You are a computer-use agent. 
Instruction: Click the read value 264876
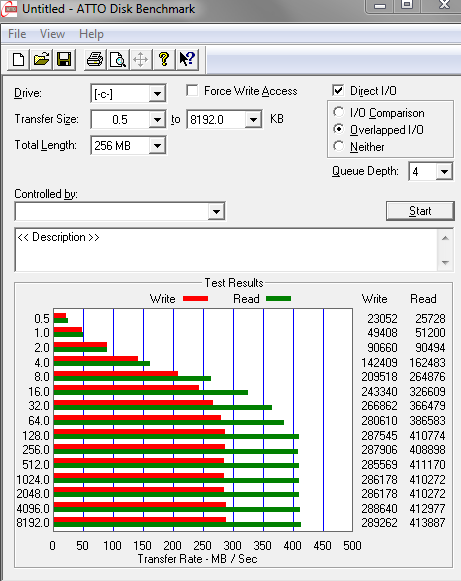click(x=427, y=377)
